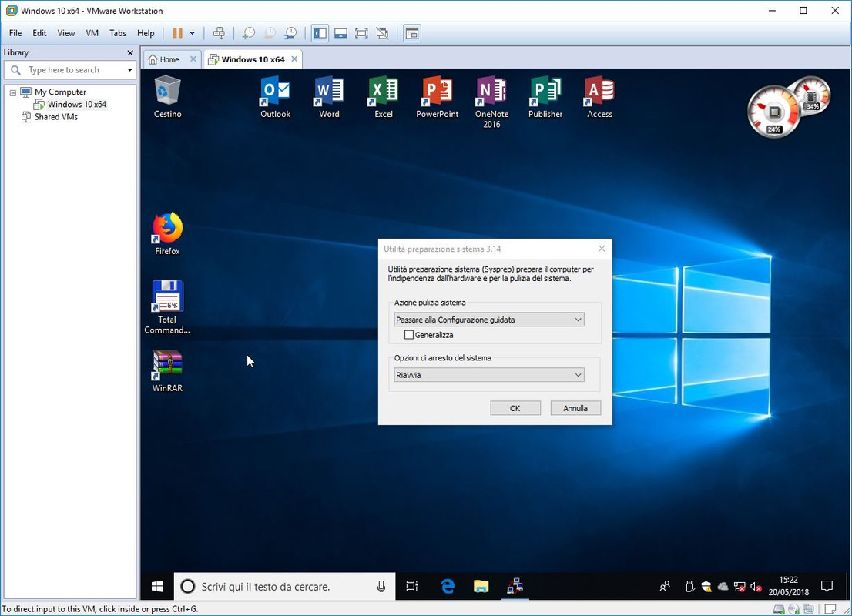Open the Edit menu
The width and height of the screenshot is (852, 616).
(39, 33)
